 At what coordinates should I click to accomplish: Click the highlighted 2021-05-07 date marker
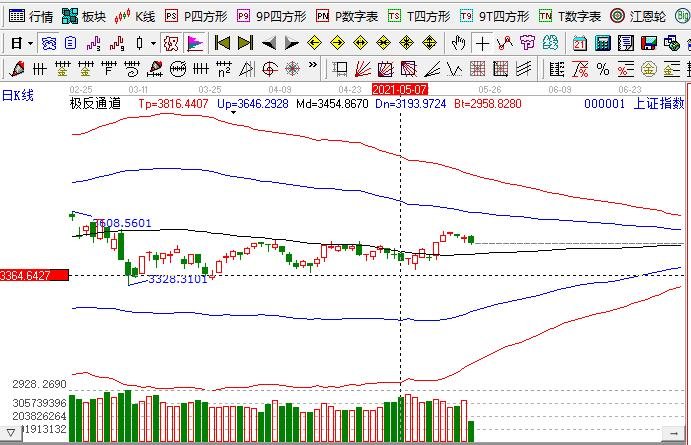[400, 90]
